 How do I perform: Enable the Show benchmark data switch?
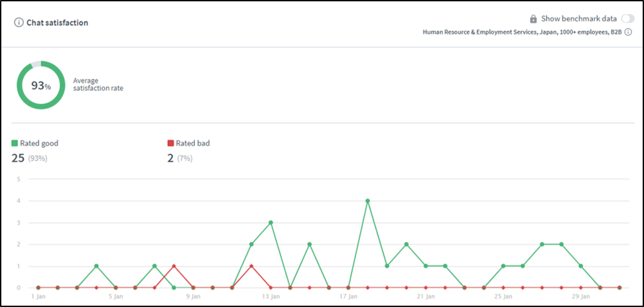(x=627, y=19)
